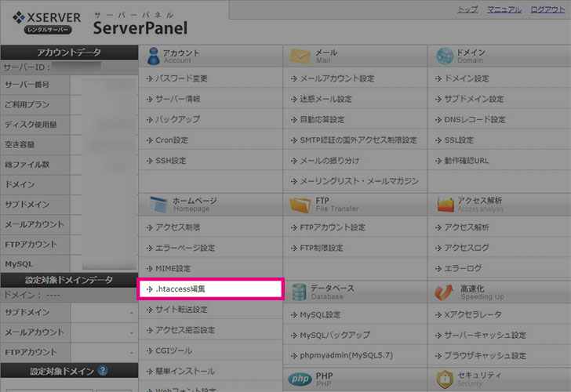Open MySQLバックアップ
The width and height of the screenshot is (571, 392).
[335, 335]
